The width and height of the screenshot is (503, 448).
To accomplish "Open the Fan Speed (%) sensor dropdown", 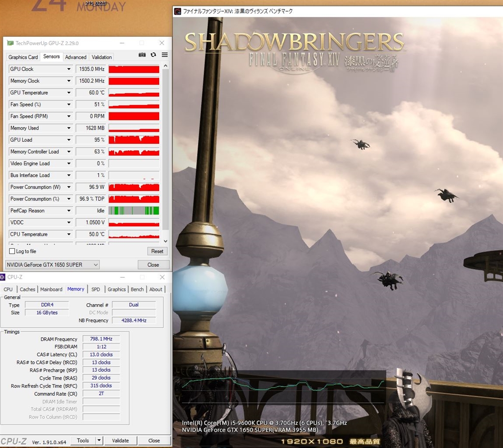I will pyautogui.click(x=69, y=105).
